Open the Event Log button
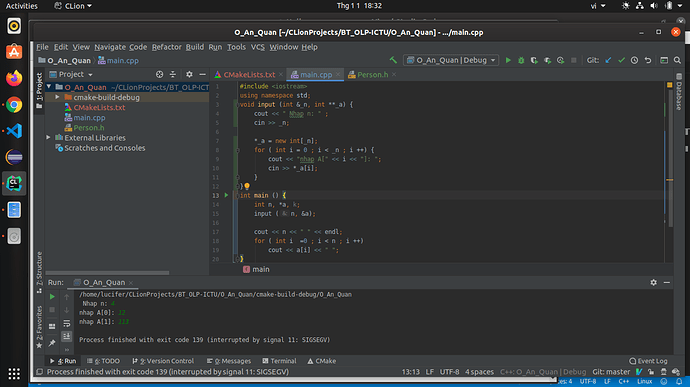690x387 pixels. coord(648,361)
